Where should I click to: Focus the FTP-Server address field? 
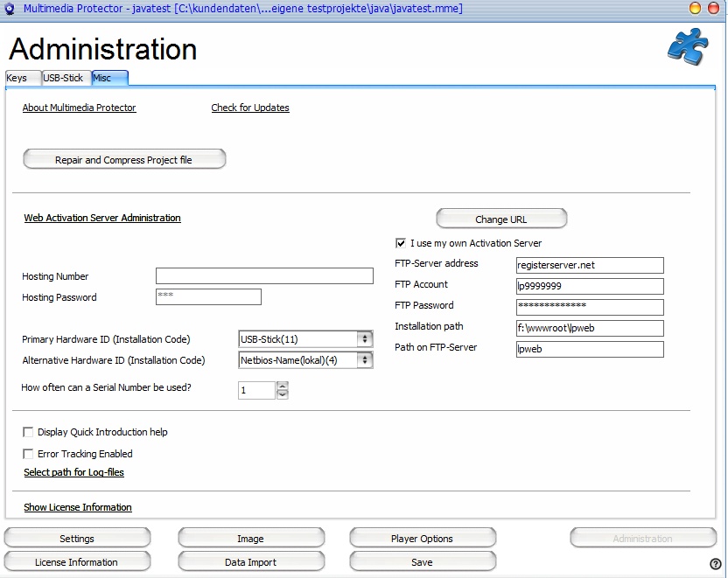590,265
